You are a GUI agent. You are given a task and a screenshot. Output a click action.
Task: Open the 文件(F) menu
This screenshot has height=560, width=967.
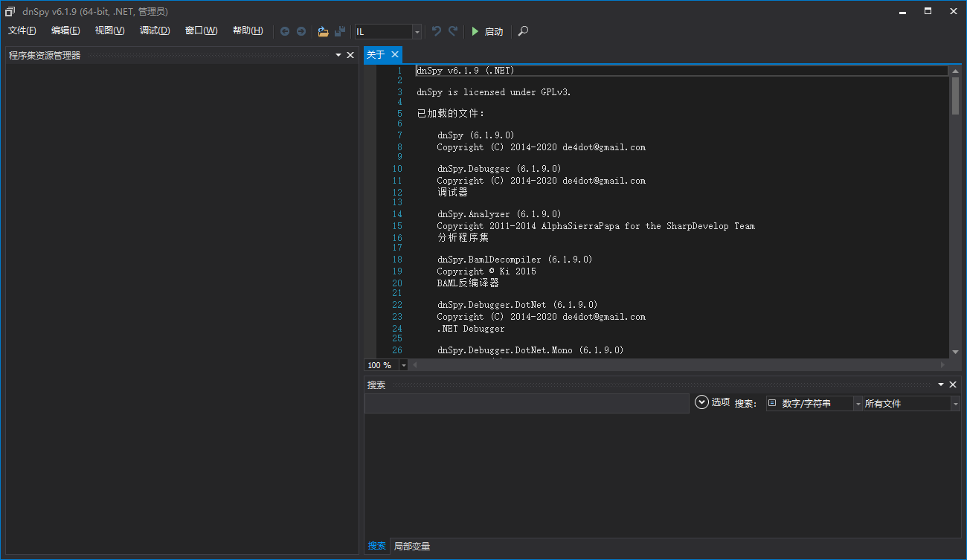[x=22, y=30]
